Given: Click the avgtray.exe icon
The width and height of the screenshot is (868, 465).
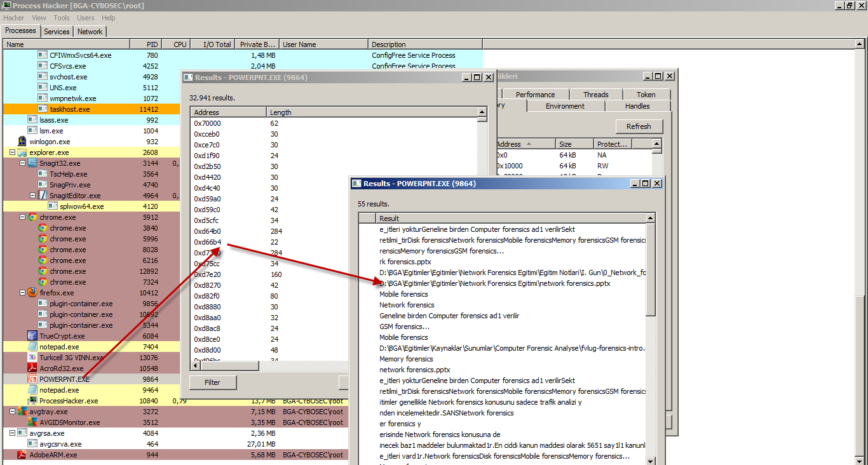Looking at the screenshot, I should click(x=22, y=412).
